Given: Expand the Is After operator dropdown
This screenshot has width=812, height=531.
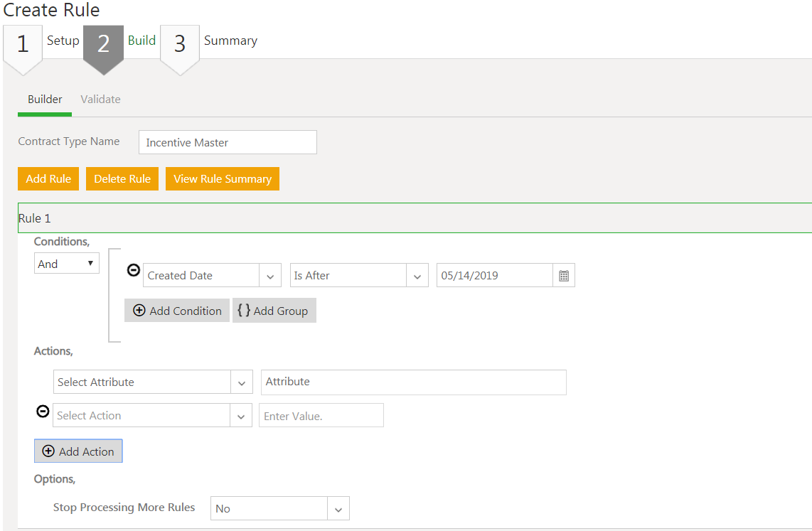Looking at the screenshot, I should point(417,276).
